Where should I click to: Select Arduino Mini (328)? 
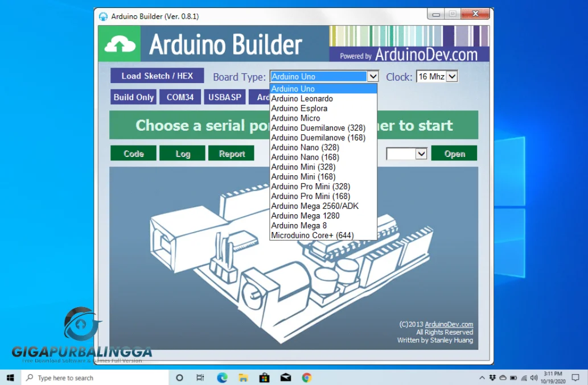click(323, 167)
